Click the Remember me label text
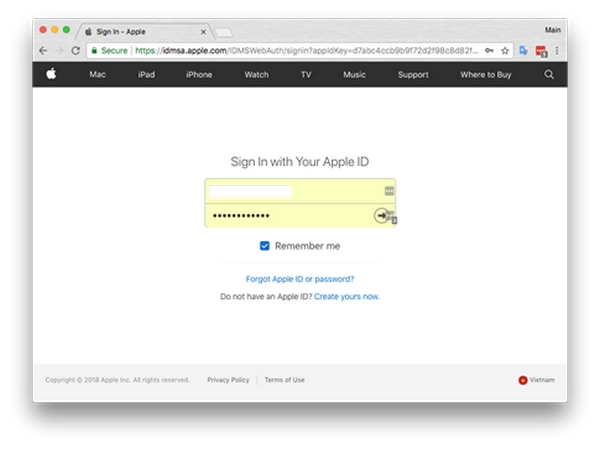Screen dimensions: 600x449 click(307, 246)
